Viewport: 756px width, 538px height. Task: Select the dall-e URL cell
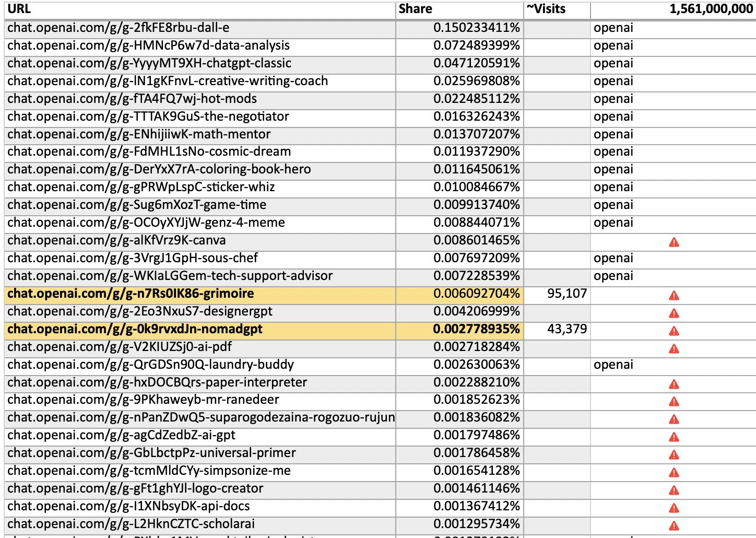pos(200,29)
